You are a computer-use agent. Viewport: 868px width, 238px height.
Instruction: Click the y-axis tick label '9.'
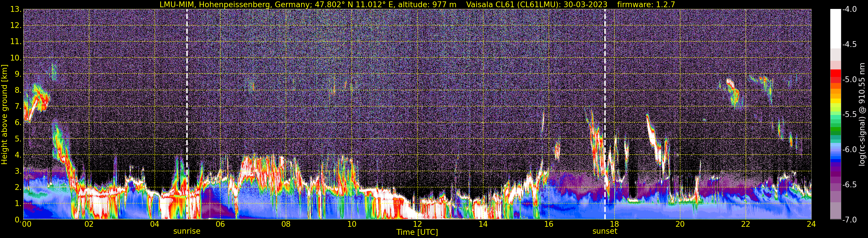click(x=18, y=74)
